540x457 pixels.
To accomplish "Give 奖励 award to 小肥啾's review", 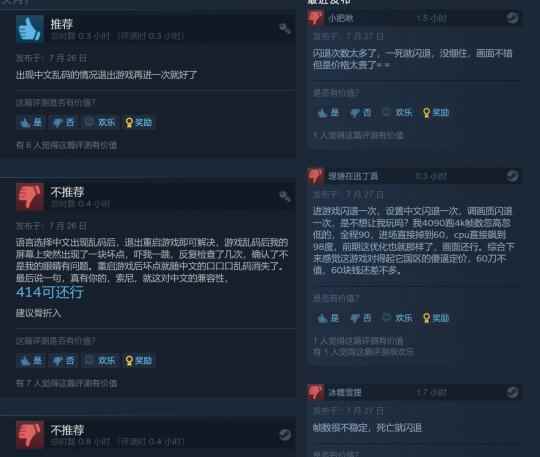I will 436,113.
